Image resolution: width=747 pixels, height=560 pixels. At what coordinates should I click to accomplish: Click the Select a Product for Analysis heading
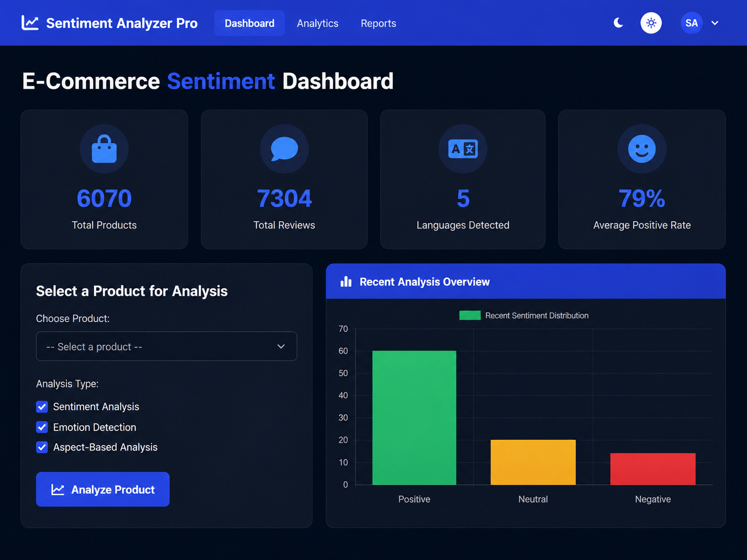132,291
